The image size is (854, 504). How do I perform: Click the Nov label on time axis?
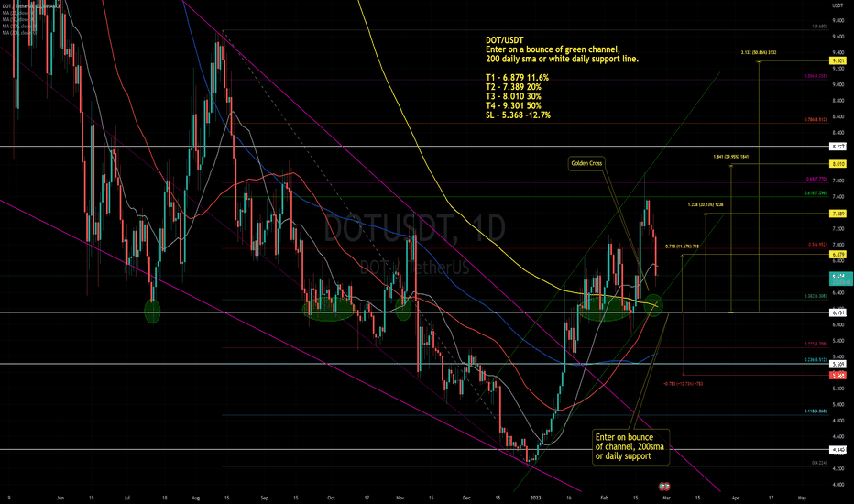400,498
